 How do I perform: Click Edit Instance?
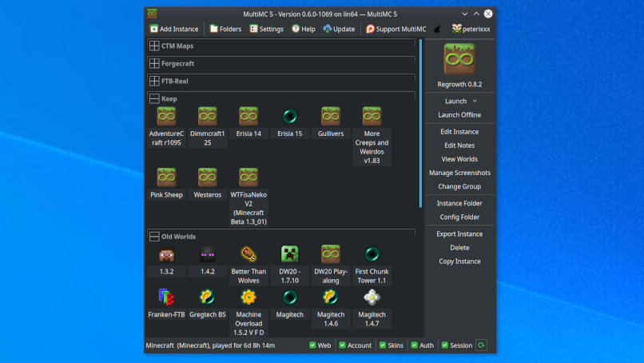[459, 132]
